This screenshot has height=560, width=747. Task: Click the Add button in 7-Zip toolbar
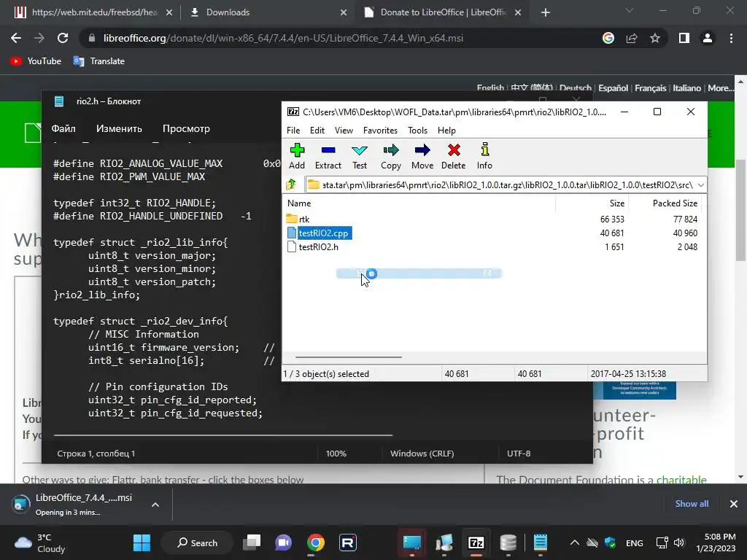(297, 156)
